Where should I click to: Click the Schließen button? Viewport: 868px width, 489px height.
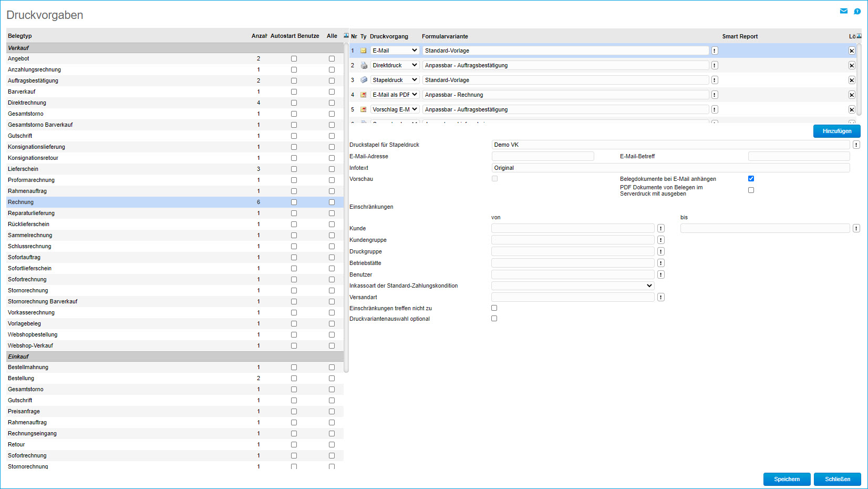(x=837, y=479)
